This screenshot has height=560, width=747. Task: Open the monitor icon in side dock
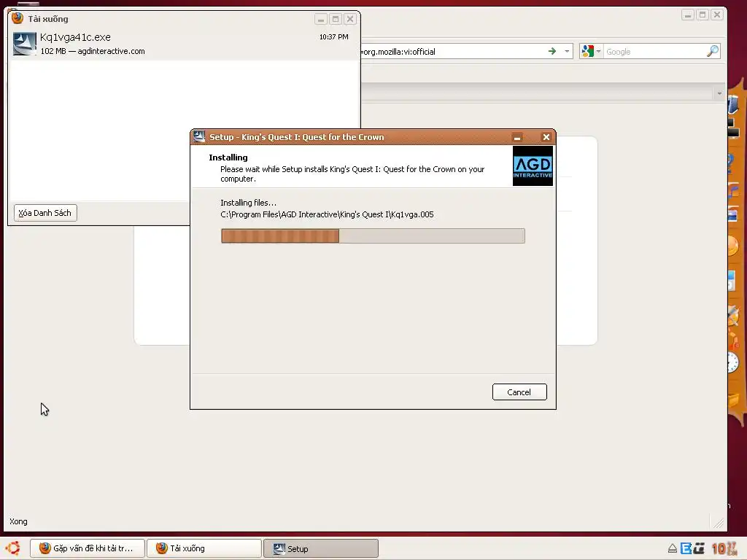click(733, 129)
